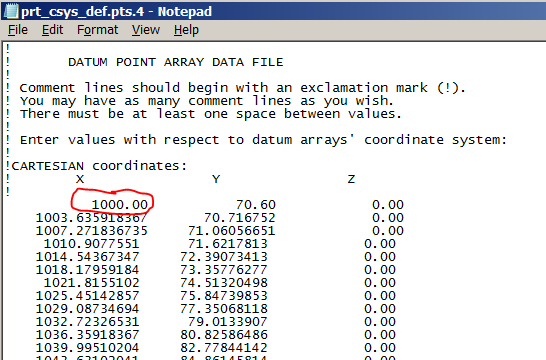Click the X value 1025.45142857
546x360 pixels.
(x=87, y=296)
